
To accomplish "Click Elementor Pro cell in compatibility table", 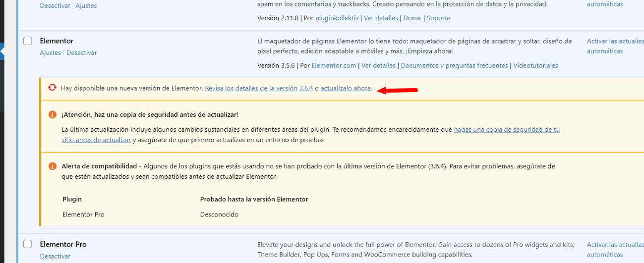I will point(83,214).
